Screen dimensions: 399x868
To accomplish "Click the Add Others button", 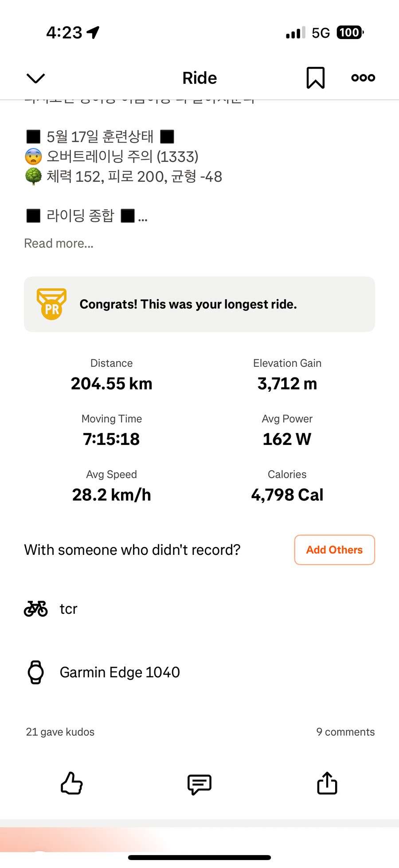I will (x=335, y=550).
